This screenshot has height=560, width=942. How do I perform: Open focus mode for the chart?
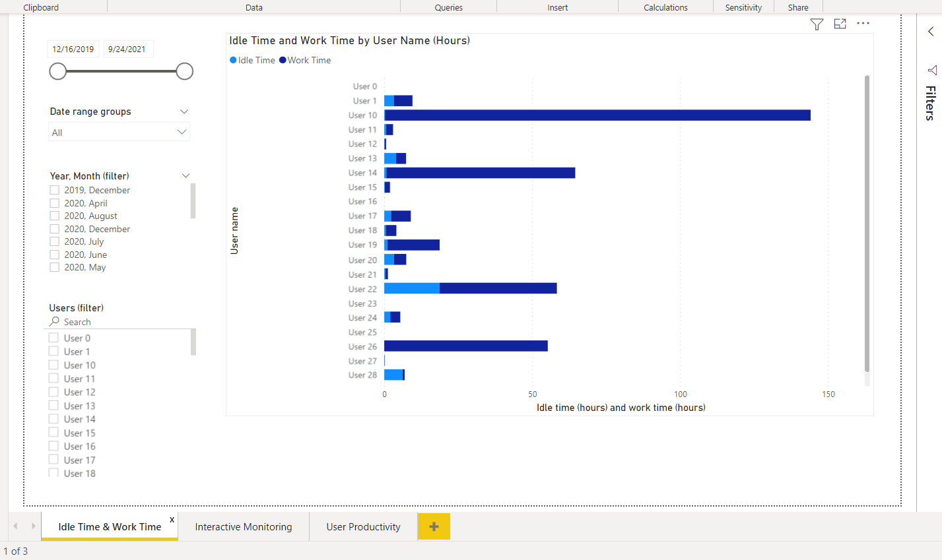click(840, 24)
